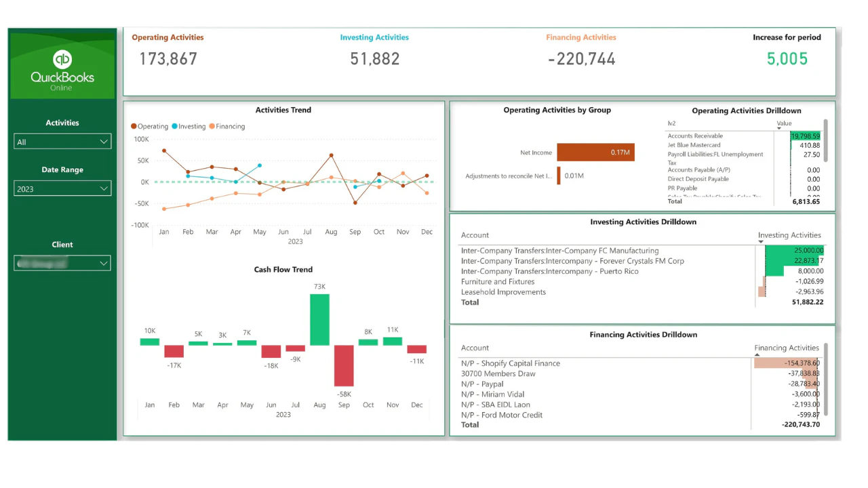Open the Client selection dropdown

[x=62, y=263]
